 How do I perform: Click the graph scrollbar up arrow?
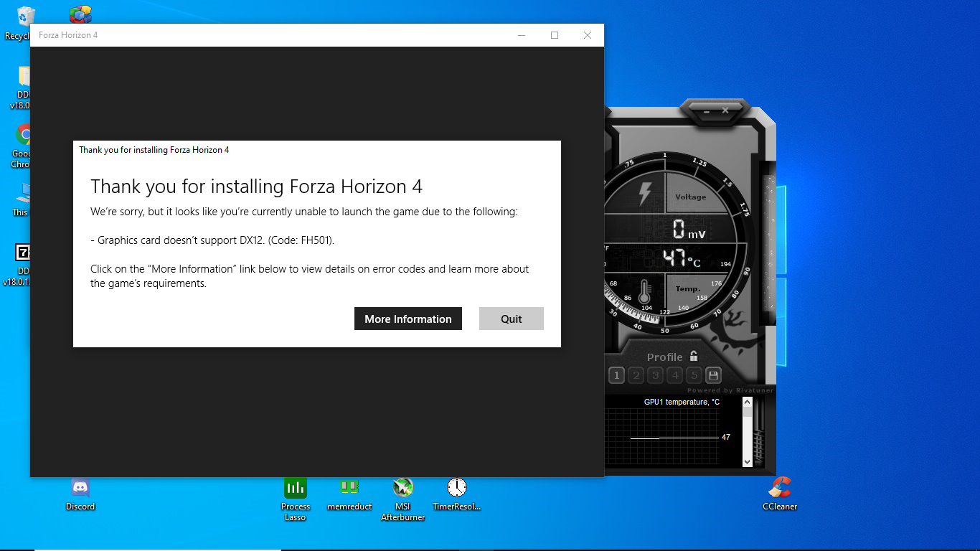(747, 401)
